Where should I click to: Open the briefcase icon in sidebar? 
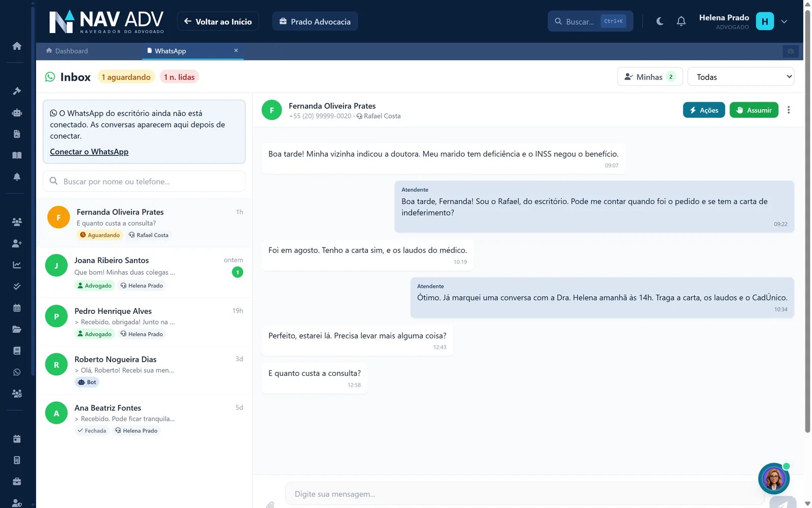click(17, 482)
